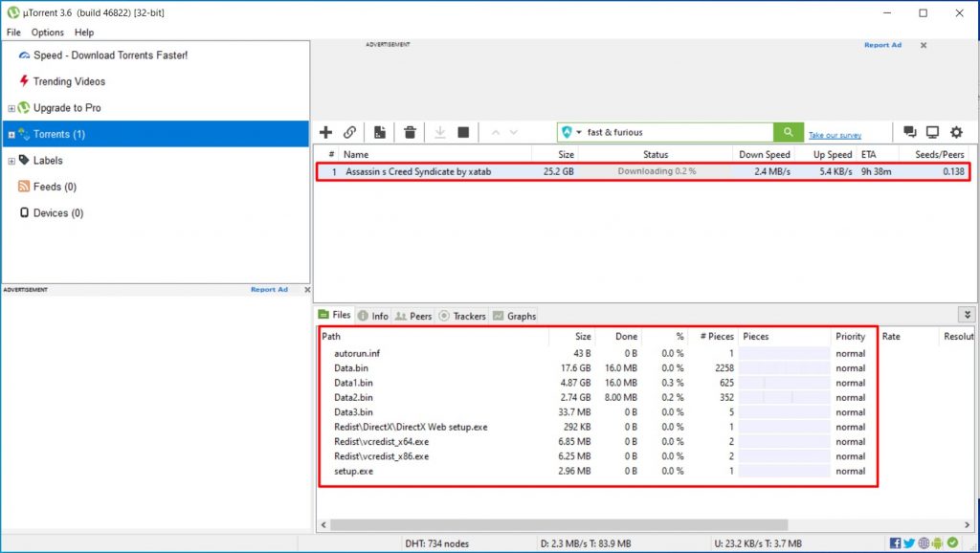Click the search provider shield icon

coord(567,132)
